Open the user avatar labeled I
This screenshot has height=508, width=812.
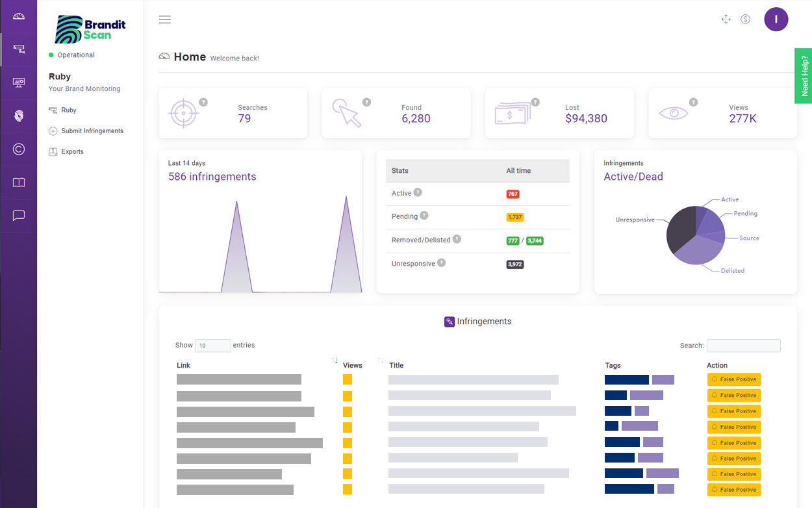tap(776, 19)
